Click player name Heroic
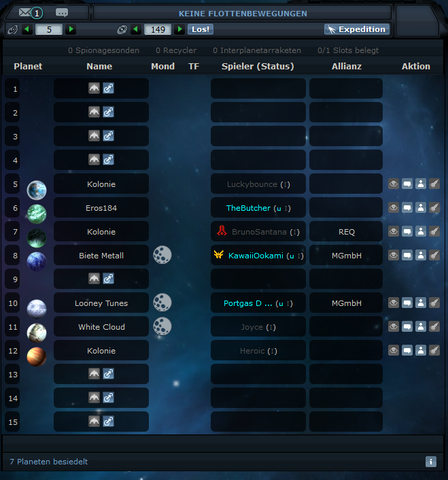448x480 pixels. point(252,351)
